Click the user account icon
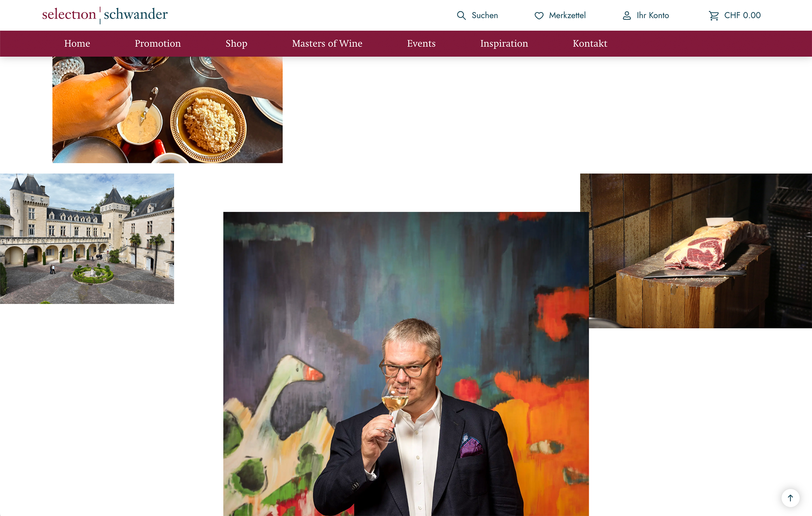 pyautogui.click(x=627, y=15)
